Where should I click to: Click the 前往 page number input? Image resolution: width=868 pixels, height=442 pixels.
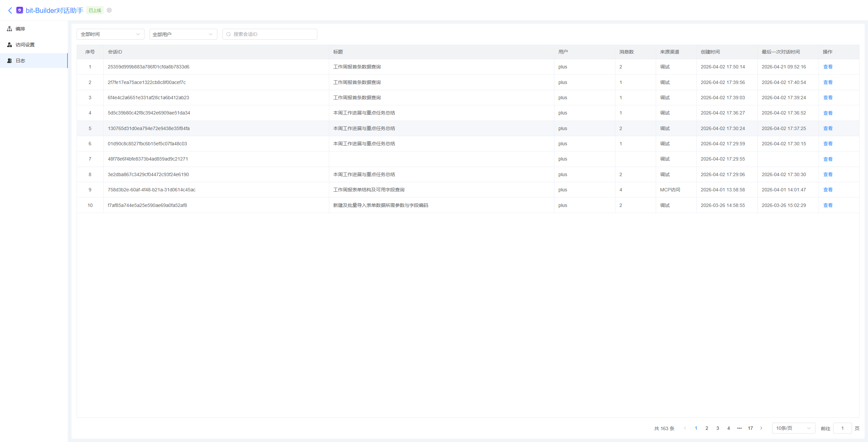(842, 428)
